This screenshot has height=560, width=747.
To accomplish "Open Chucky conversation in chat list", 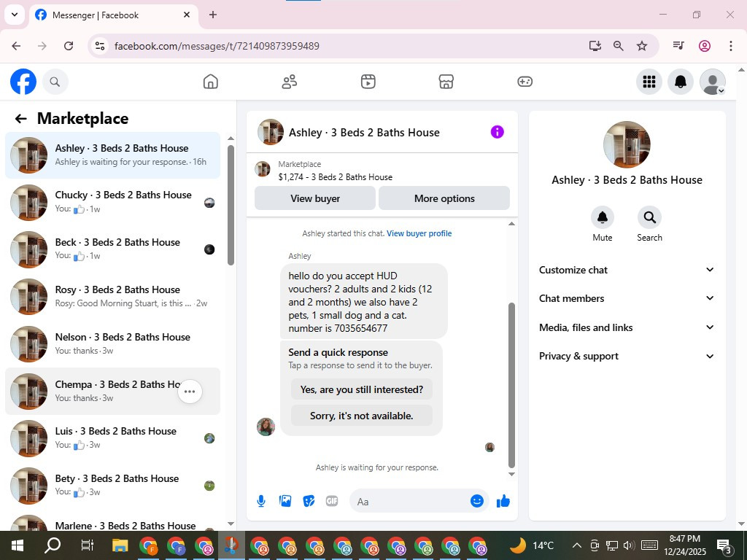I will point(113,202).
